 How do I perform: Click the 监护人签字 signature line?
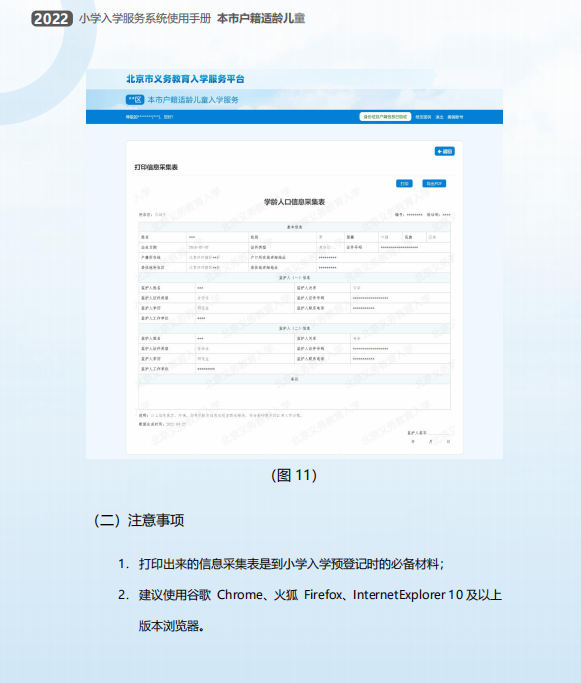(429, 433)
